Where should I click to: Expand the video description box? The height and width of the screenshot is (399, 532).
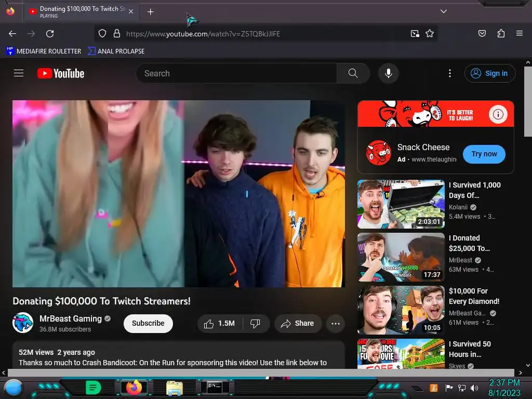179,355
